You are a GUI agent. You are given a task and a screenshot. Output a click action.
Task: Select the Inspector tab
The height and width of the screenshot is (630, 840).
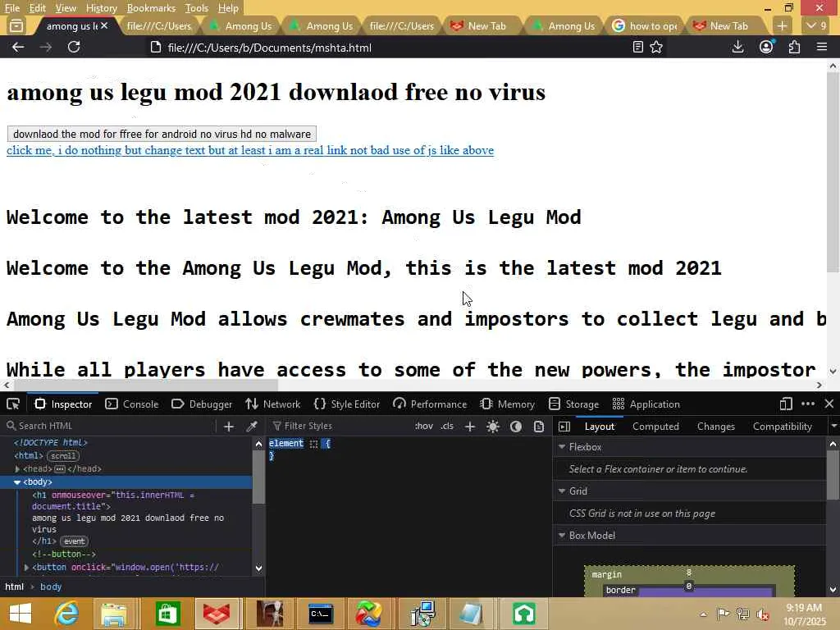click(x=63, y=404)
